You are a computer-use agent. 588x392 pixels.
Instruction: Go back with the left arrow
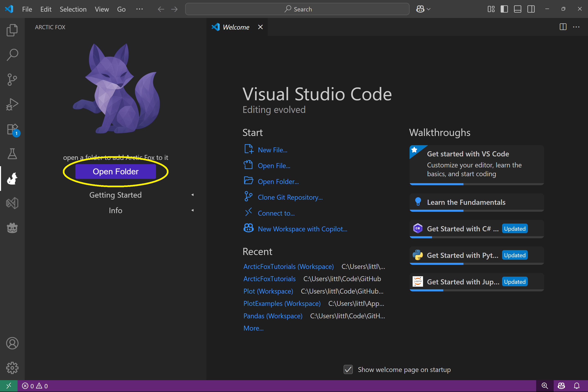(x=161, y=9)
